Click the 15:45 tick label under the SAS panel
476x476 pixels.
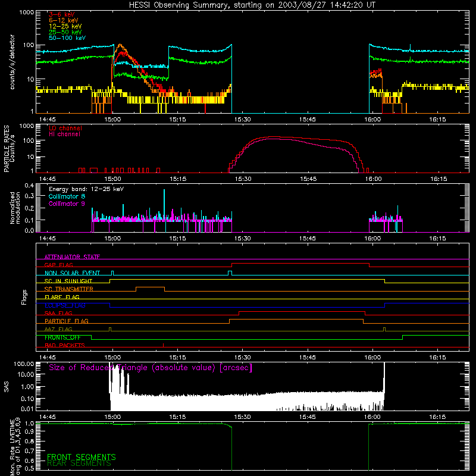point(308,417)
